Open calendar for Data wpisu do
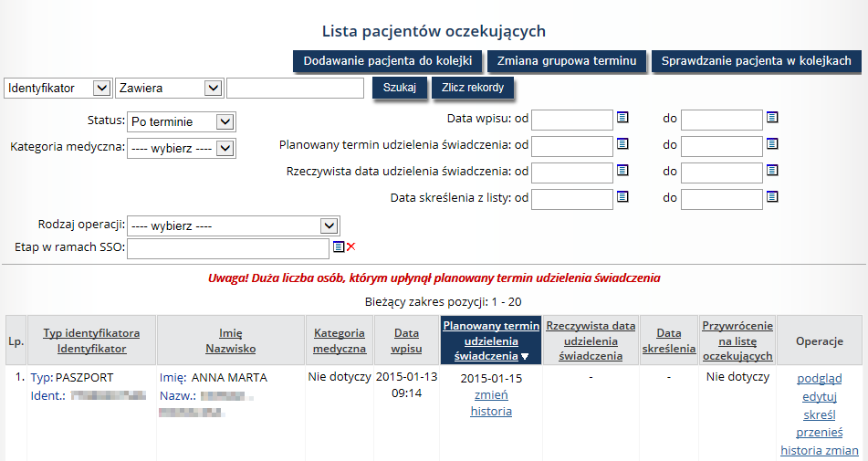The image size is (868, 461). point(772,118)
